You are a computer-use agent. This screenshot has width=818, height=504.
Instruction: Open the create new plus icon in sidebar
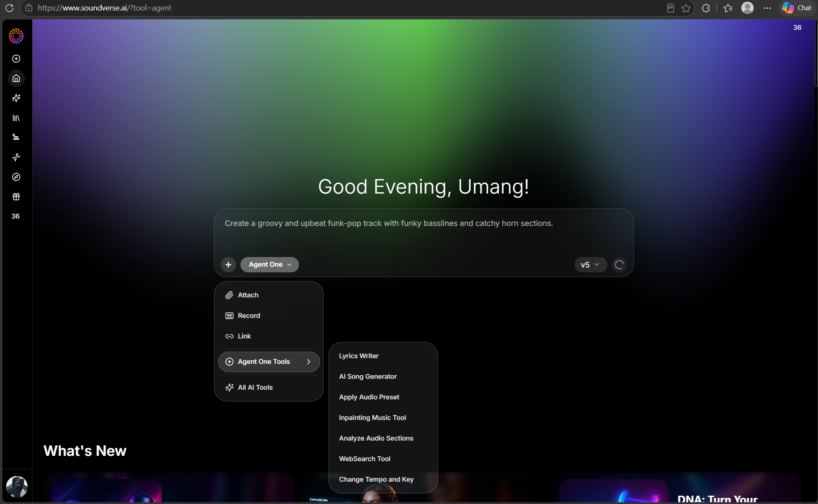click(16, 59)
